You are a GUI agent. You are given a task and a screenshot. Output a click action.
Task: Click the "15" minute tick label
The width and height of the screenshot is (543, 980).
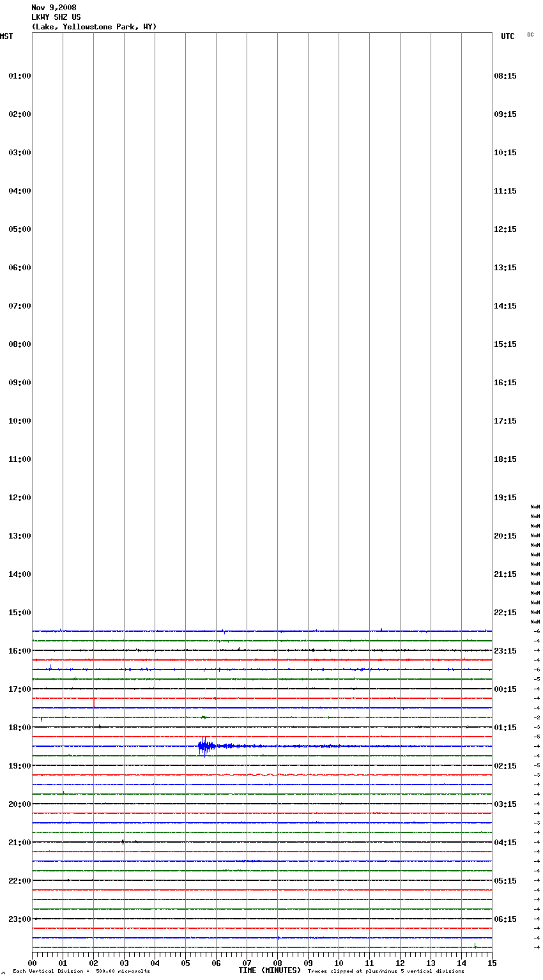(x=492, y=963)
